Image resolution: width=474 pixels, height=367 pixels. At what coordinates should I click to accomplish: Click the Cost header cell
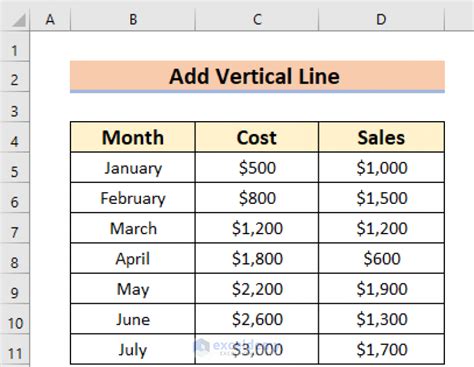tap(257, 137)
